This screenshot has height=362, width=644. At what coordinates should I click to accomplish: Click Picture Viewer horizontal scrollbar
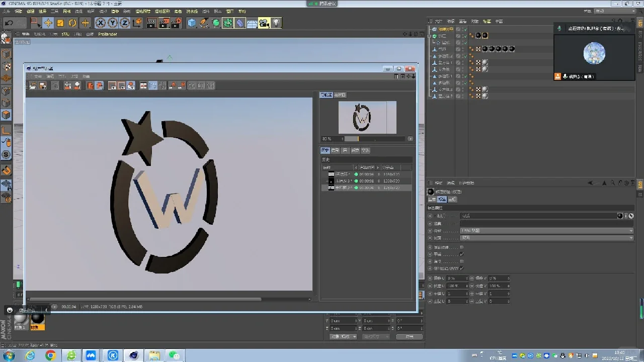[x=146, y=299]
